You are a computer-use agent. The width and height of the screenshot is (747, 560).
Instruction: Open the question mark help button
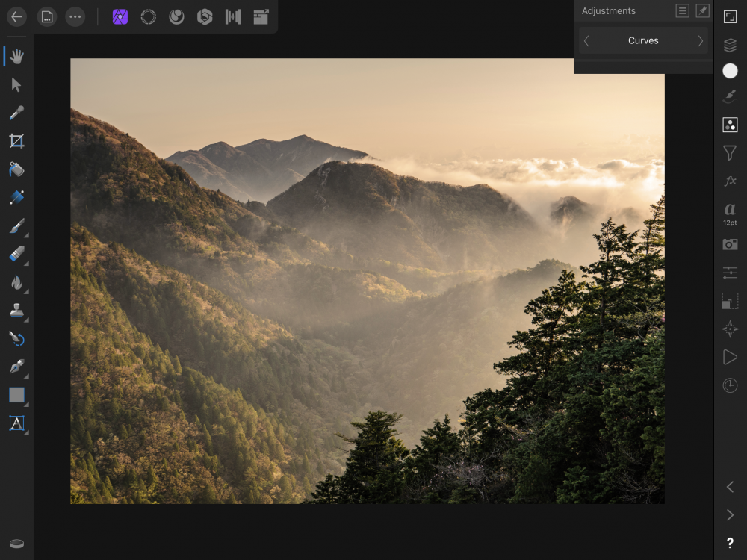pyautogui.click(x=730, y=543)
